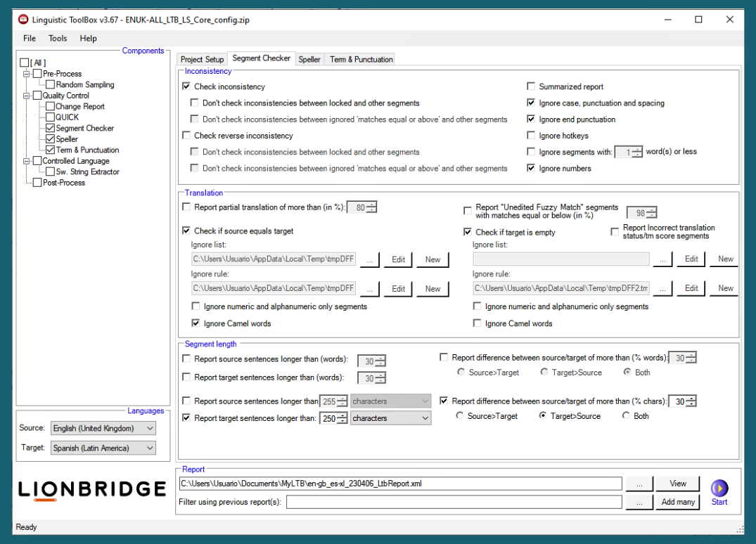
Task: Select the Source>Target radio under percent chars
Action: coord(459,415)
